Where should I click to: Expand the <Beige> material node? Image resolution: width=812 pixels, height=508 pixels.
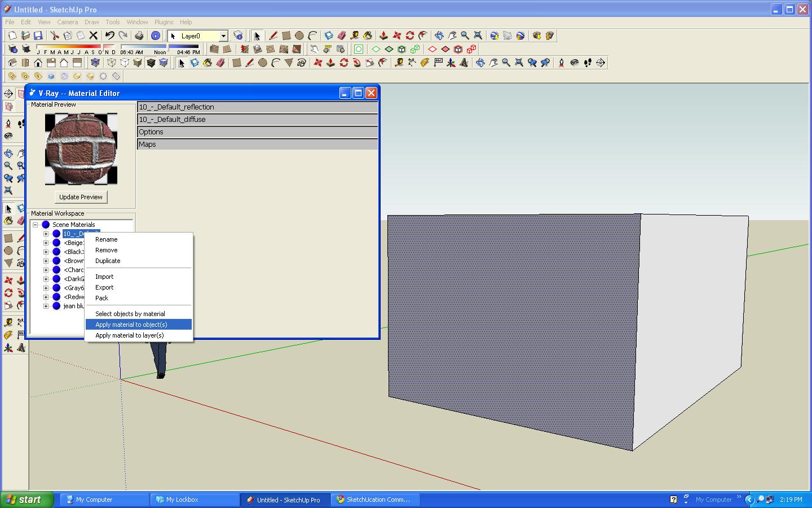pyautogui.click(x=46, y=243)
